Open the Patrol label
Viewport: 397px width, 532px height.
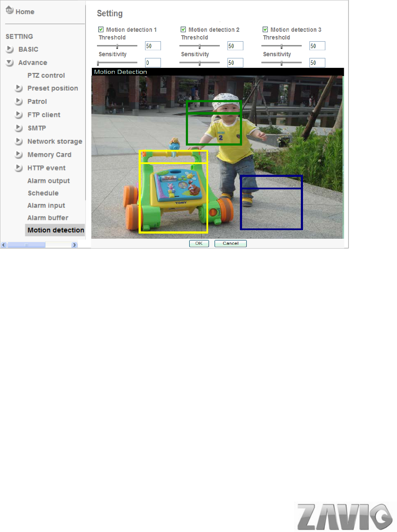(x=37, y=101)
